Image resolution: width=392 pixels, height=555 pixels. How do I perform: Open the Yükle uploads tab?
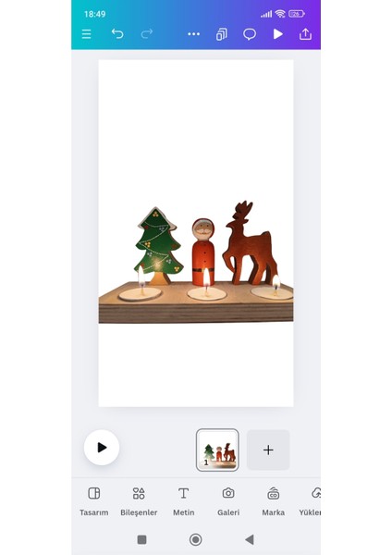coord(311,501)
